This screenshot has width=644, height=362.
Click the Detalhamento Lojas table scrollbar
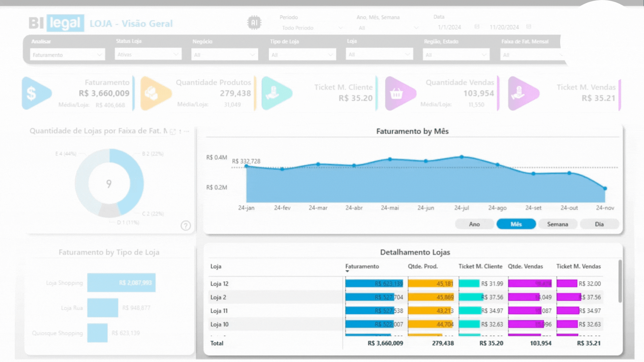coord(620,282)
